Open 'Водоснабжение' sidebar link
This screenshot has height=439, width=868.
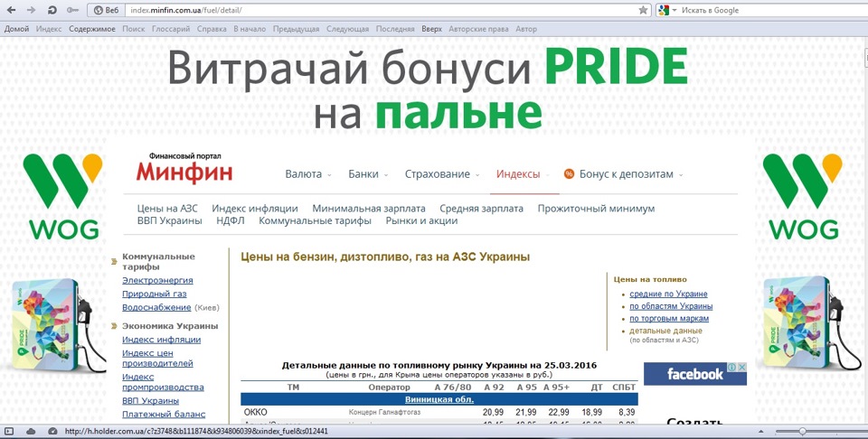[156, 307]
